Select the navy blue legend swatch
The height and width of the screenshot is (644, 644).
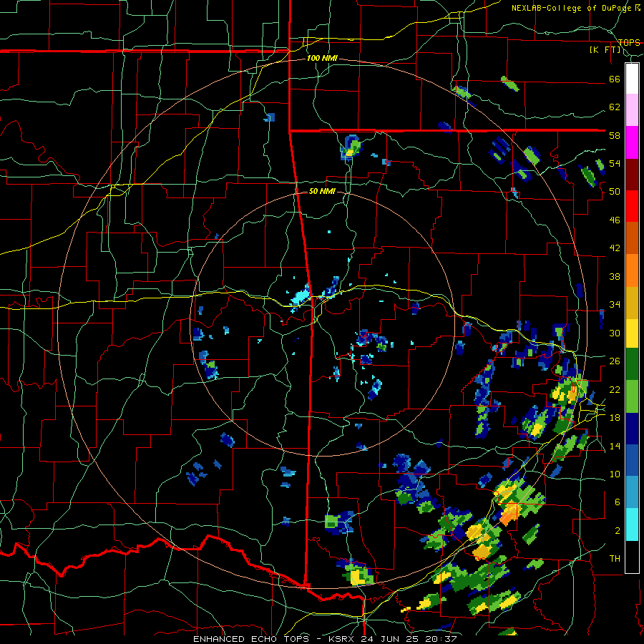[x=632, y=429]
